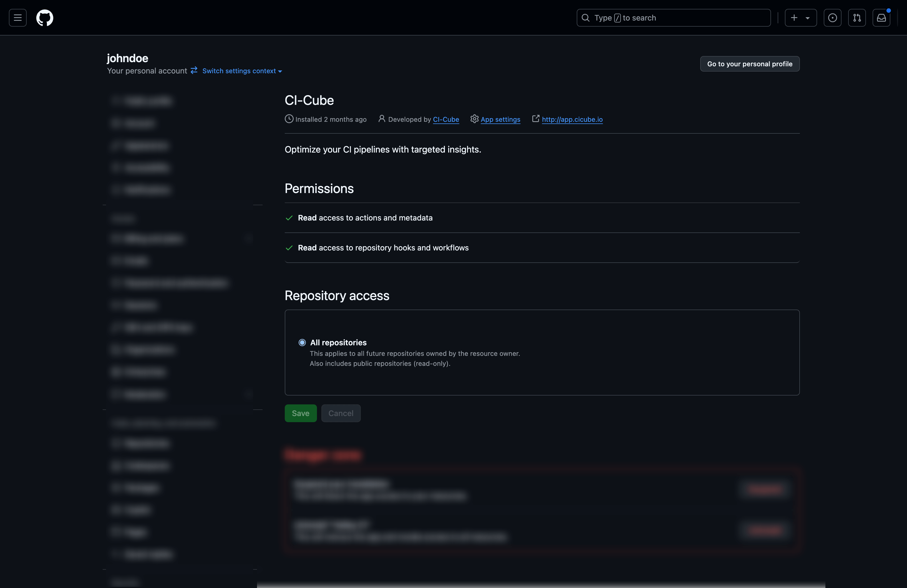
Task: Visit http://app.cicube.io link
Action: point(572,119)
